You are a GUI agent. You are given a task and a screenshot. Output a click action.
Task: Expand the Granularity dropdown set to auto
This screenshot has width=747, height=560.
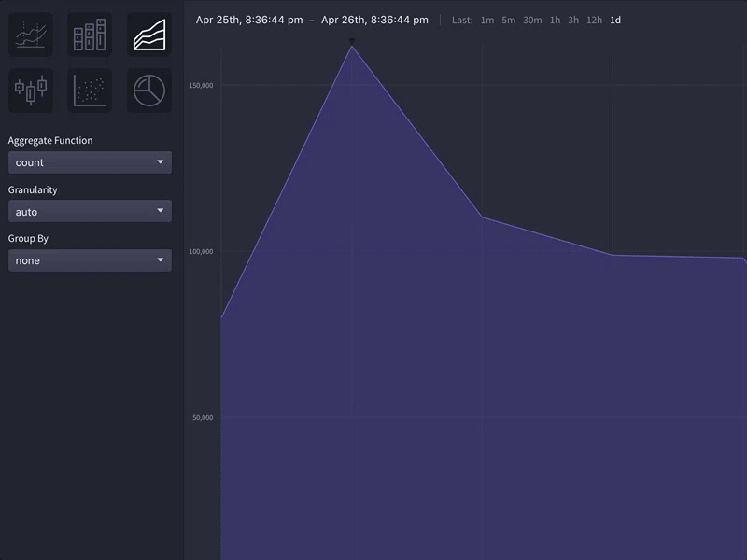point(90,211)
